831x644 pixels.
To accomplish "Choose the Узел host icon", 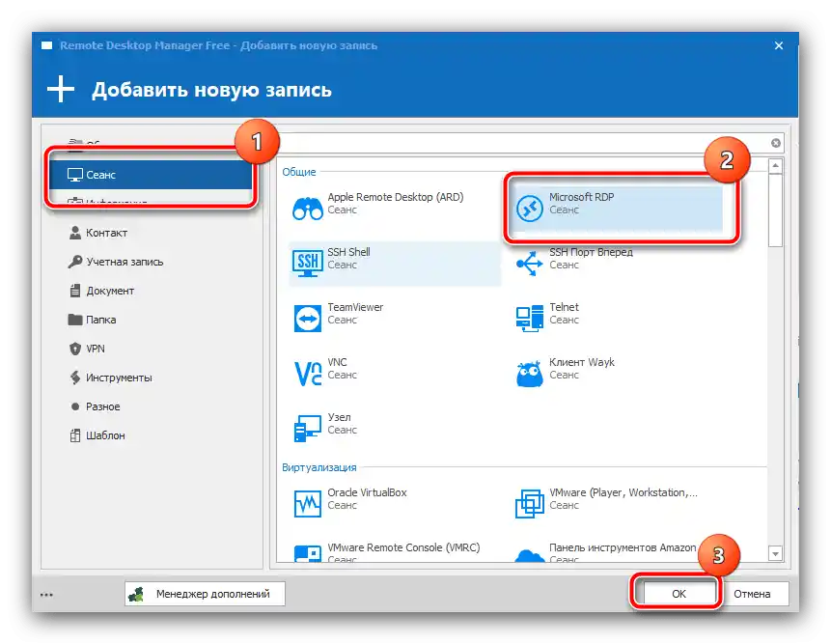I will (307, 429).
